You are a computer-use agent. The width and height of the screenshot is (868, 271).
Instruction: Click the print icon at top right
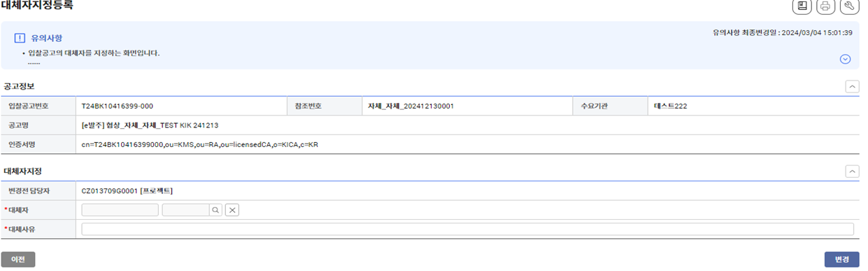tap(826, 6)
